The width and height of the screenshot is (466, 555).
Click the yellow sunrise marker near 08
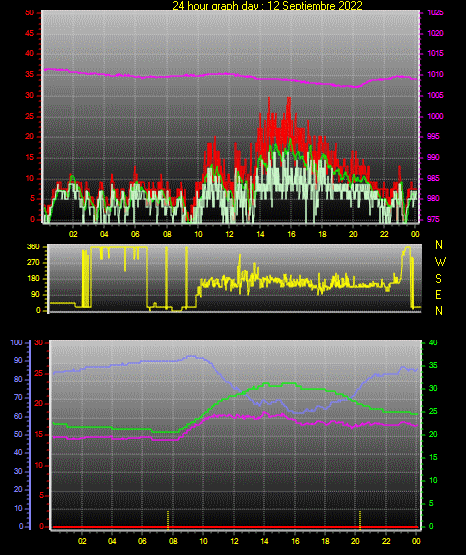click(x=168, y=520)
